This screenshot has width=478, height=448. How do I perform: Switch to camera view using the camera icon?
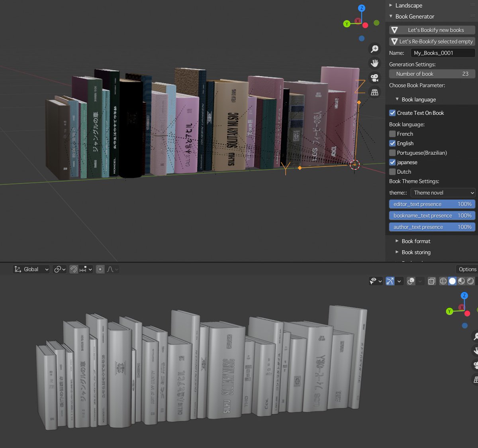(x=374, y=78)
